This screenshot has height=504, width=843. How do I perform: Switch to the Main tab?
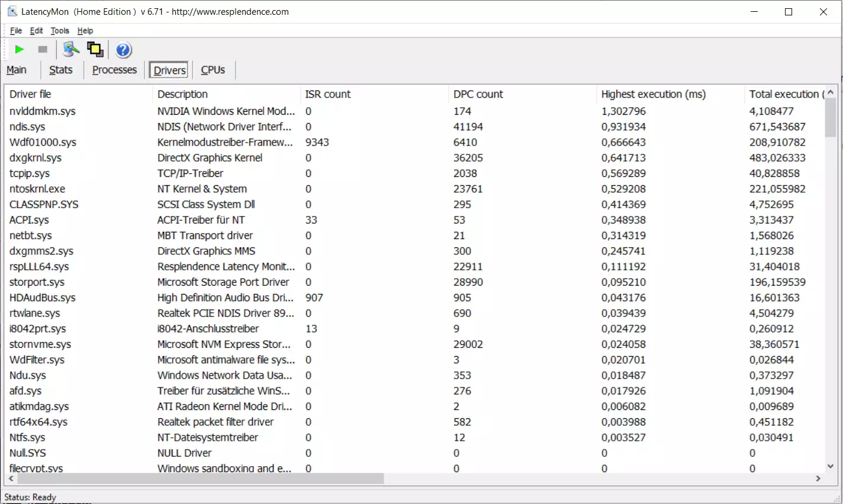point(17,70)
